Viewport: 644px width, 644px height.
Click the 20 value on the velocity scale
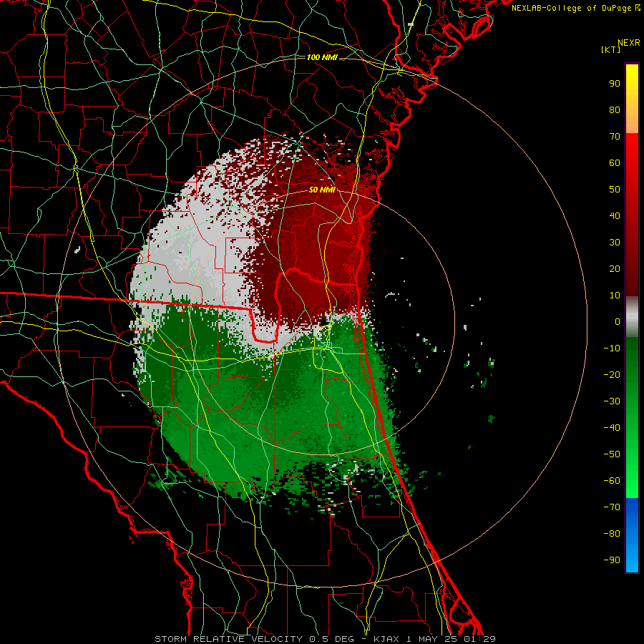point(615,268)
